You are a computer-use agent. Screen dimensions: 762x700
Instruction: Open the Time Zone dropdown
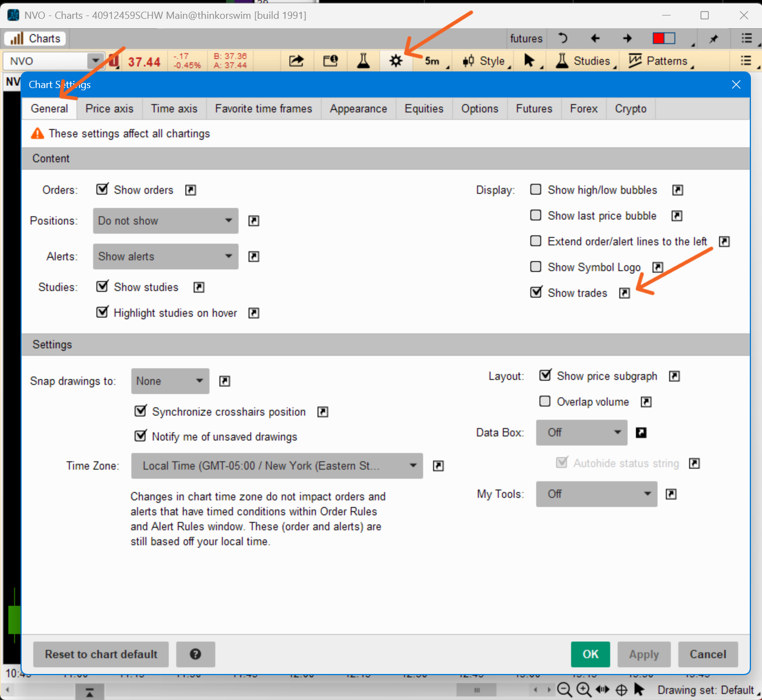(x=277, y=466)
